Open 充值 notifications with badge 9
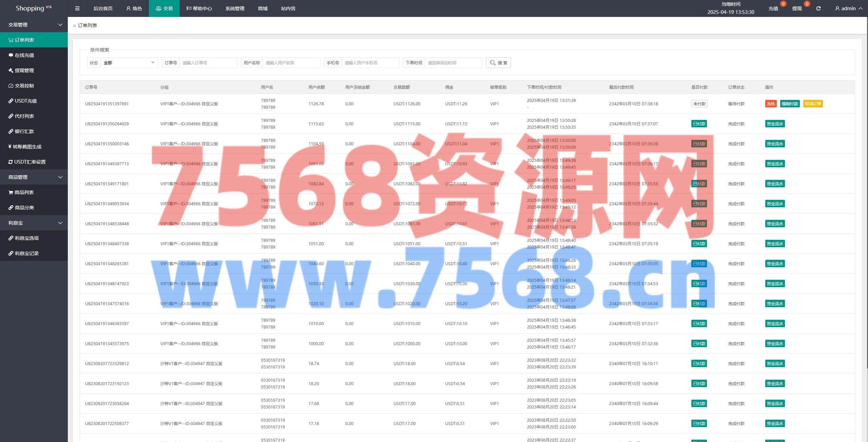 [x=773, y=8]
